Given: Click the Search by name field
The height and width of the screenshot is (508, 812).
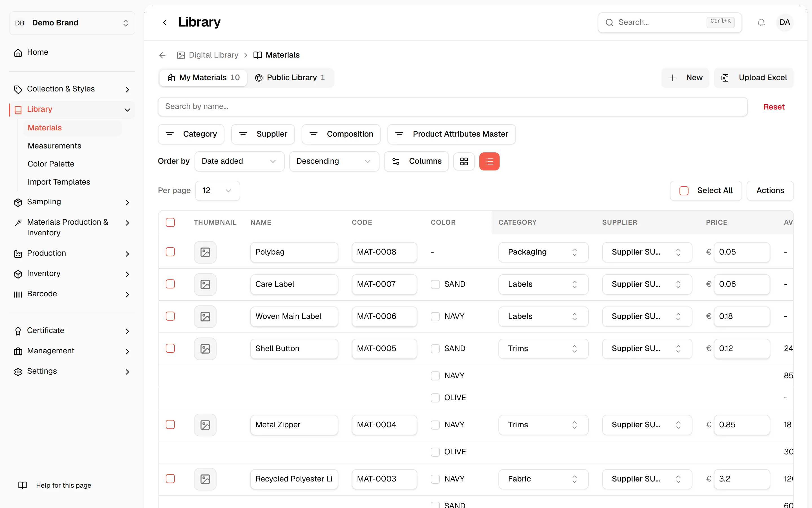Looking at the screenshot, I should point(452,106).
